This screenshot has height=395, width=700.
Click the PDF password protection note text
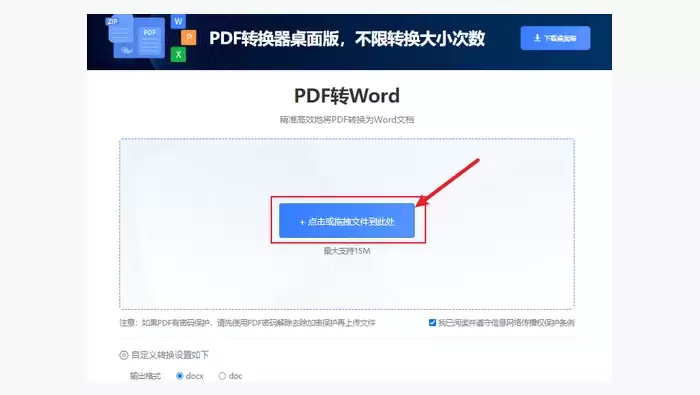coord(247,323)
